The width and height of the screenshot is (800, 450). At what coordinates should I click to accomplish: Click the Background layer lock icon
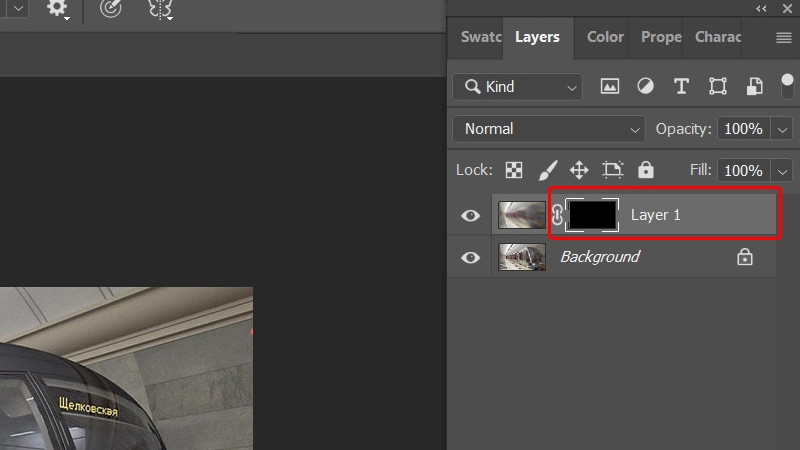(744, 257)
